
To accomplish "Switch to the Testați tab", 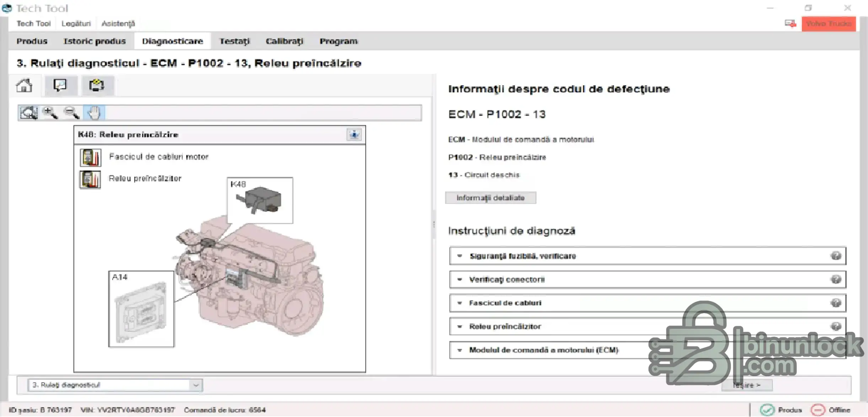I will tap(235, 41).
